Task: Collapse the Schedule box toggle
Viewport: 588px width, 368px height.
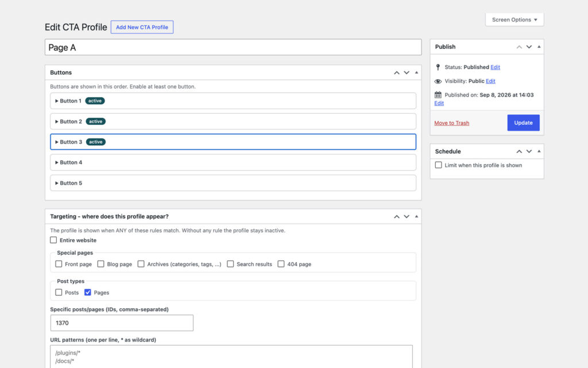Action: pos(539,151)
